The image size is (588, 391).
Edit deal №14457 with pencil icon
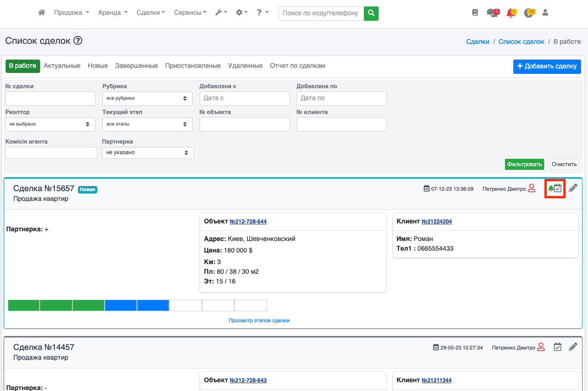pyautogui.click(x=573, y=347)
